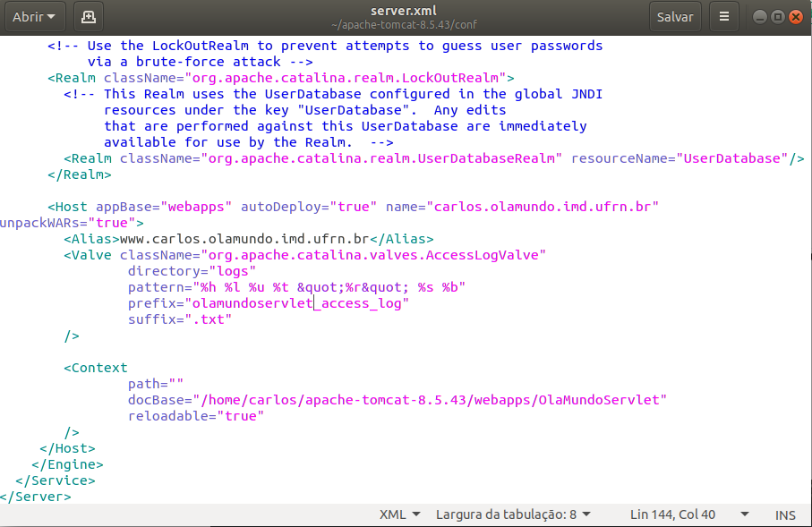
Task: Maximize the gedit window
Action: (780, 16)
